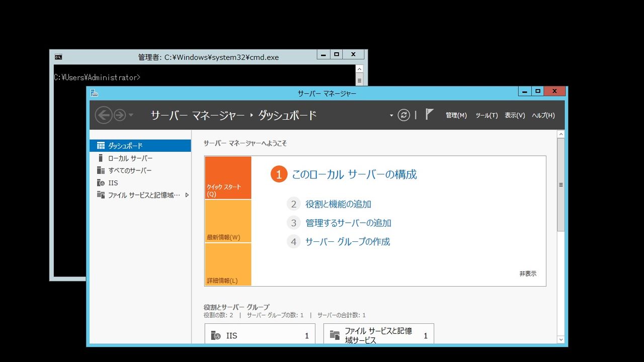644x362 pixels.
Task: Open the ヘルプ(H) menu
Action: tap(543, 115)
